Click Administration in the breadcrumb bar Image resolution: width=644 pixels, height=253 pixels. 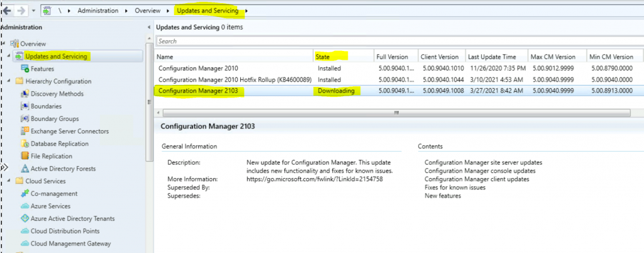97,11
